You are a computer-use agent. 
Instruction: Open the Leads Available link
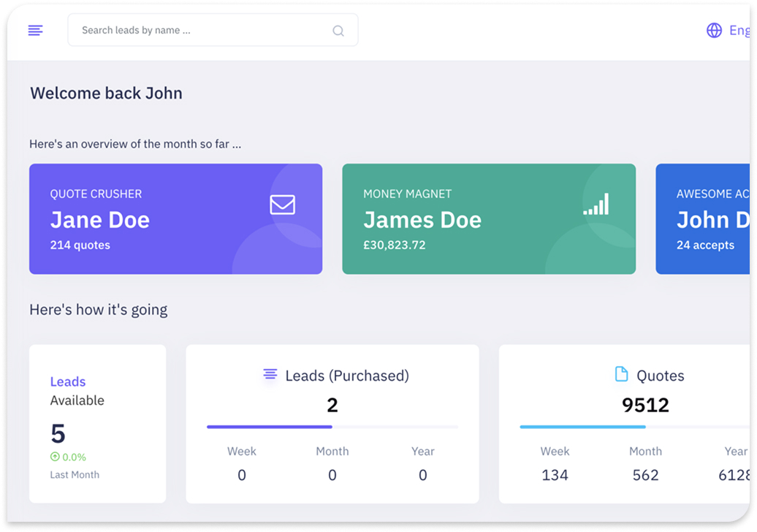(68, 381)
